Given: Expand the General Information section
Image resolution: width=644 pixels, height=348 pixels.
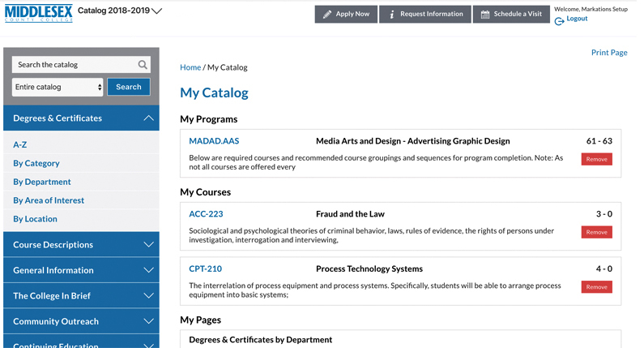Looking at the screenshot, I should click(x=81, y=270).
